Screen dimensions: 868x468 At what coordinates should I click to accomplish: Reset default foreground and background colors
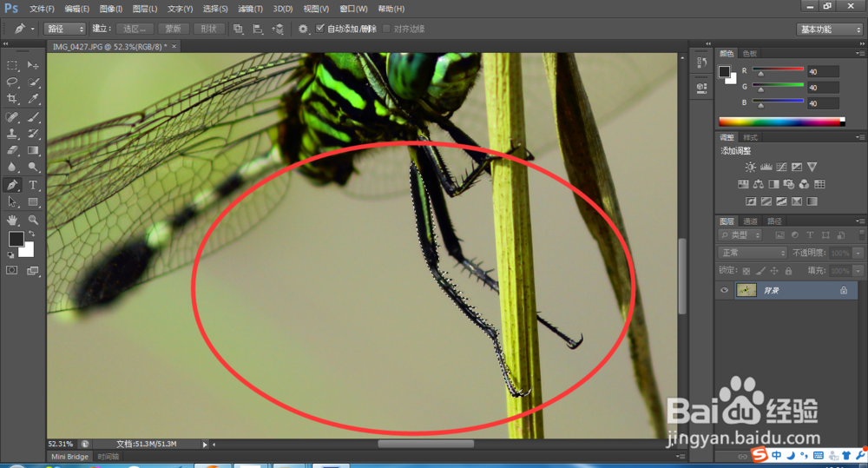pos(10,255)
